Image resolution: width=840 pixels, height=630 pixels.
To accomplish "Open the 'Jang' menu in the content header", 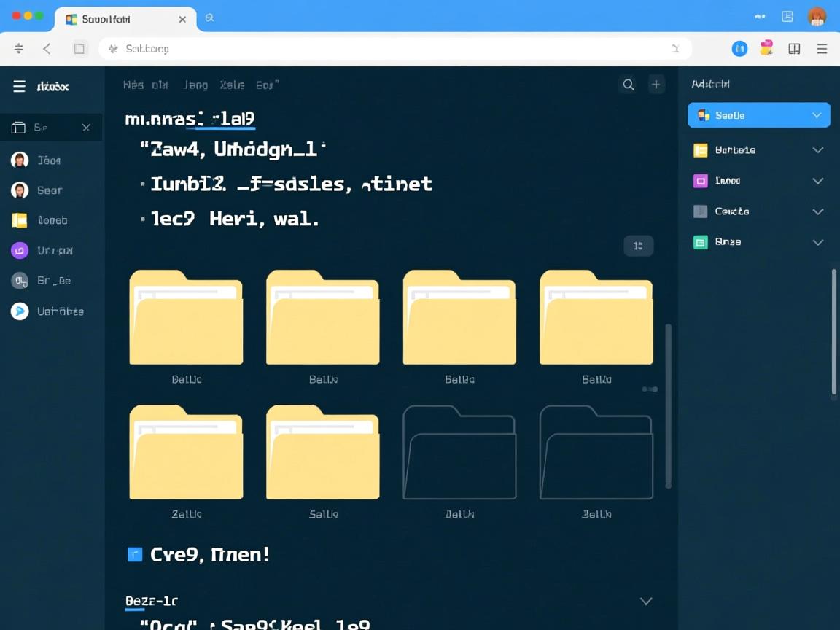I will (195, 85).
